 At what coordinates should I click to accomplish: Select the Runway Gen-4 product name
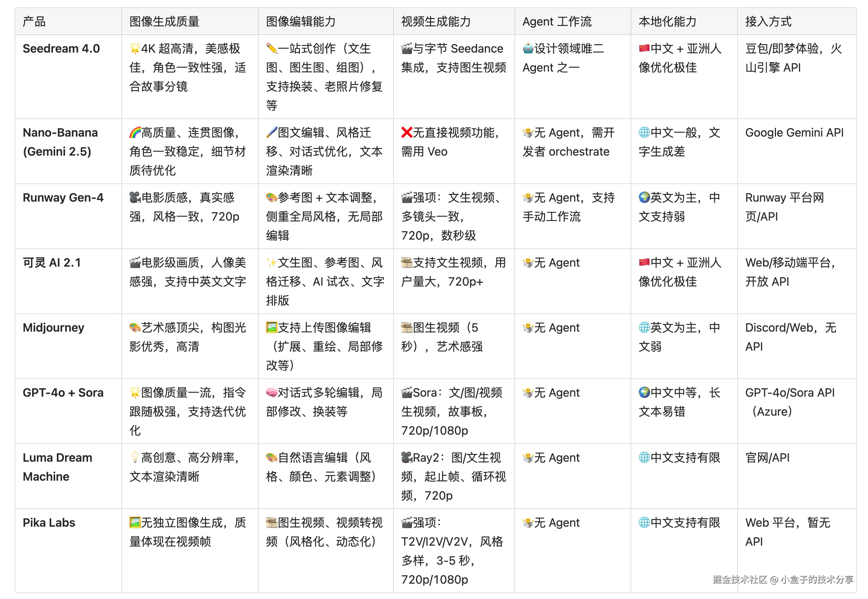[x=63, y=198]
